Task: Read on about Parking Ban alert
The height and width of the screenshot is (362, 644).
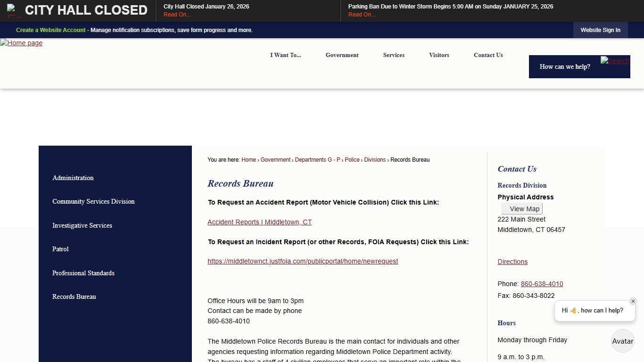Action: 362,15
